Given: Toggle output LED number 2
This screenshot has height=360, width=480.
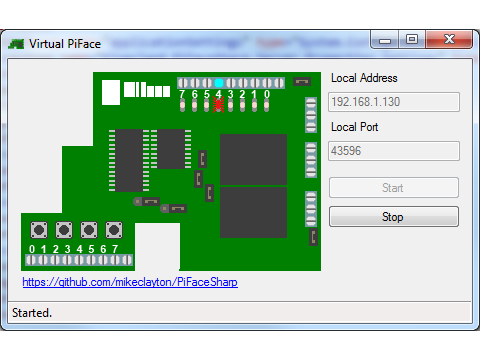Looking at the screenshot, I should [x=242, y=105].
